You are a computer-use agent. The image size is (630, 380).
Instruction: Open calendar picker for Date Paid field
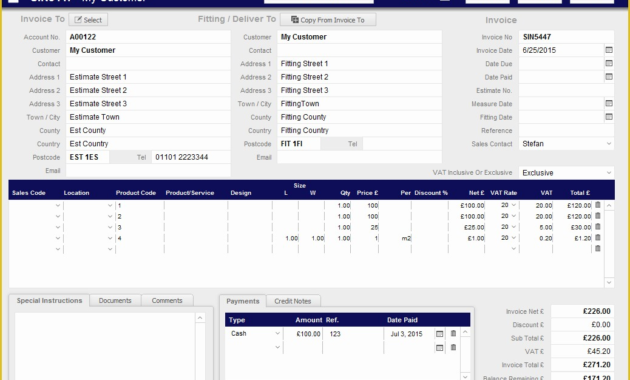609,77
